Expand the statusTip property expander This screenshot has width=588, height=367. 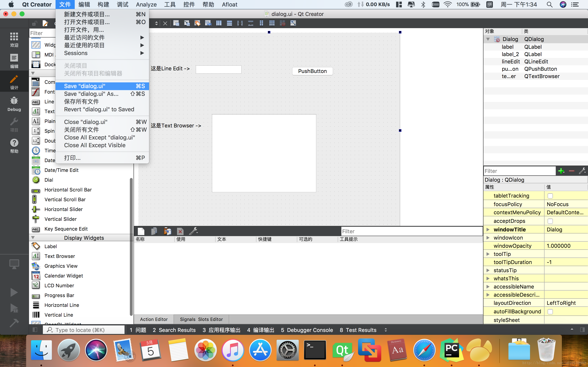pyautogui.click(x=488, y=270)
